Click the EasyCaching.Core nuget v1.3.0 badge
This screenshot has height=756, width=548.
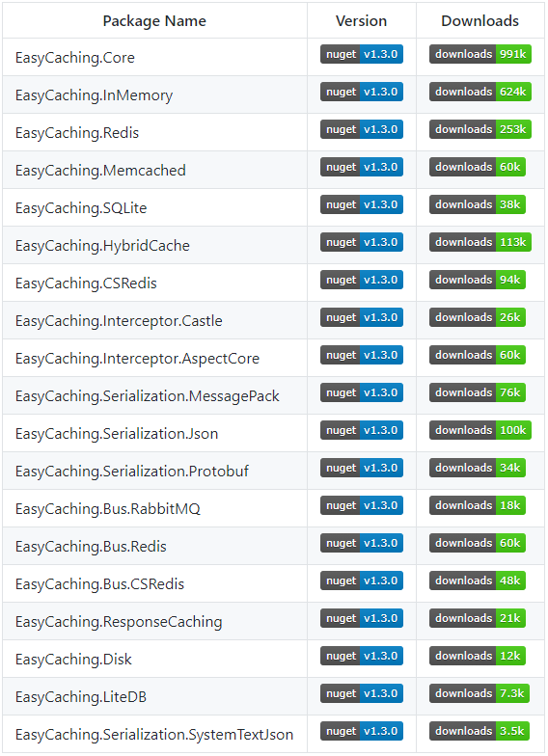point(361,54)
